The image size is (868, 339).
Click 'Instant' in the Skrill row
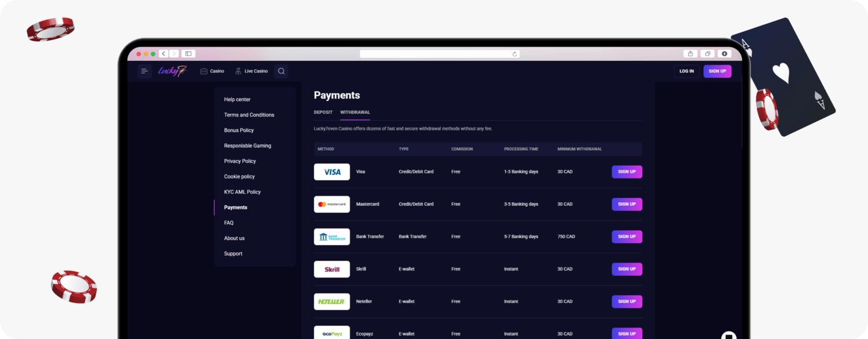click(x=511, y=269)
